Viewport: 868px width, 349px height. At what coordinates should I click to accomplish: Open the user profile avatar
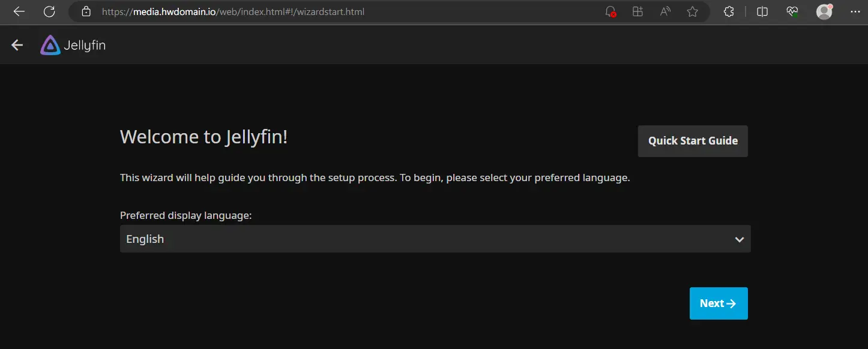point(825,11)
